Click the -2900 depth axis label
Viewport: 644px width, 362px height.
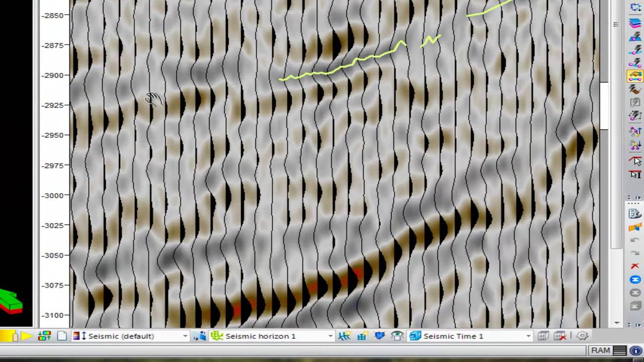coord(52,75)
